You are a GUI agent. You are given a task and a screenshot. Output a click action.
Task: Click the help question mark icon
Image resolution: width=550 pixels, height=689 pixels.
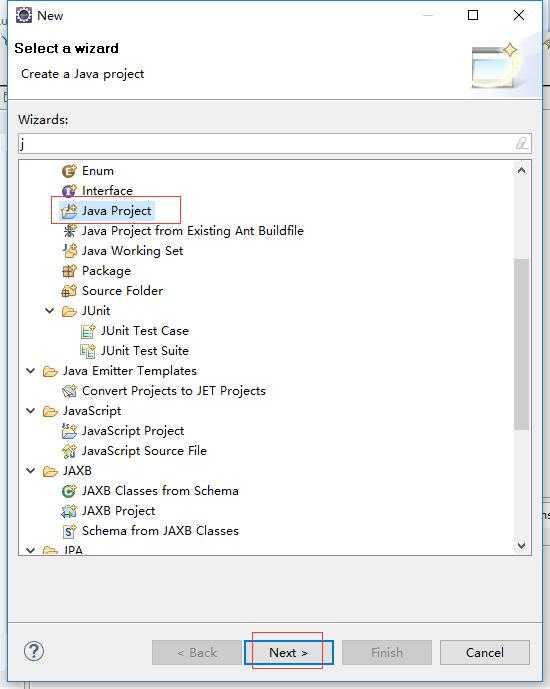click(34, 651)
